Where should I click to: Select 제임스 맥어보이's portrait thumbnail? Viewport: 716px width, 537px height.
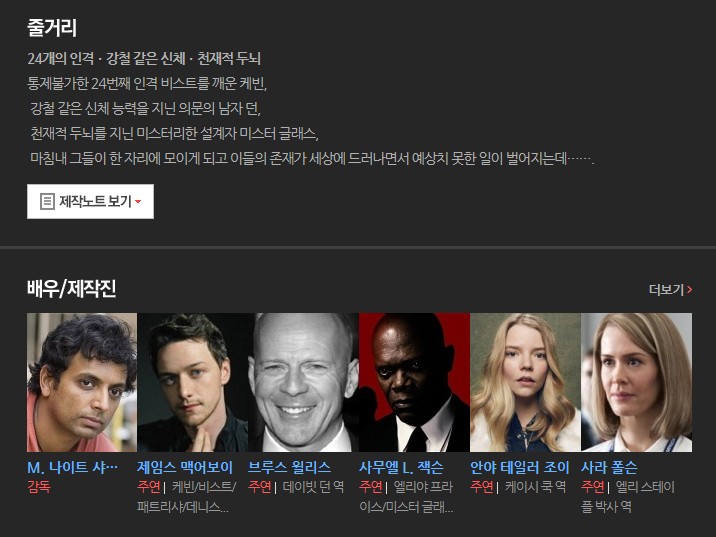[193, 382]
